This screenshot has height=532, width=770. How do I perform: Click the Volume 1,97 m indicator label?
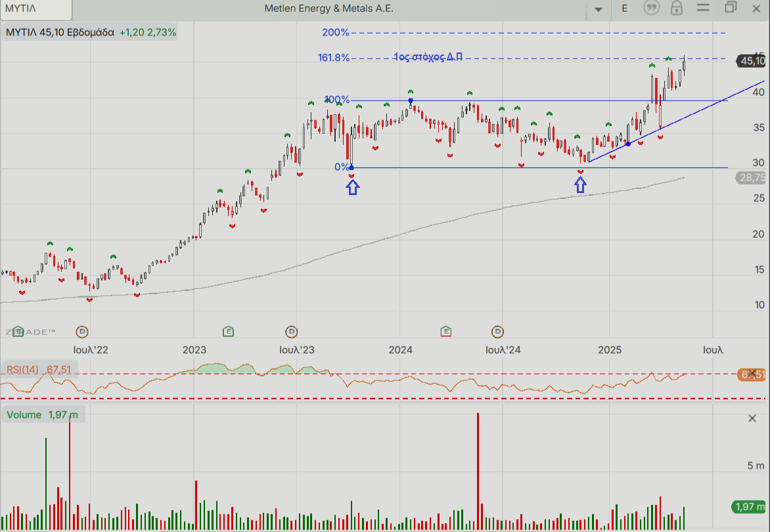42,414
